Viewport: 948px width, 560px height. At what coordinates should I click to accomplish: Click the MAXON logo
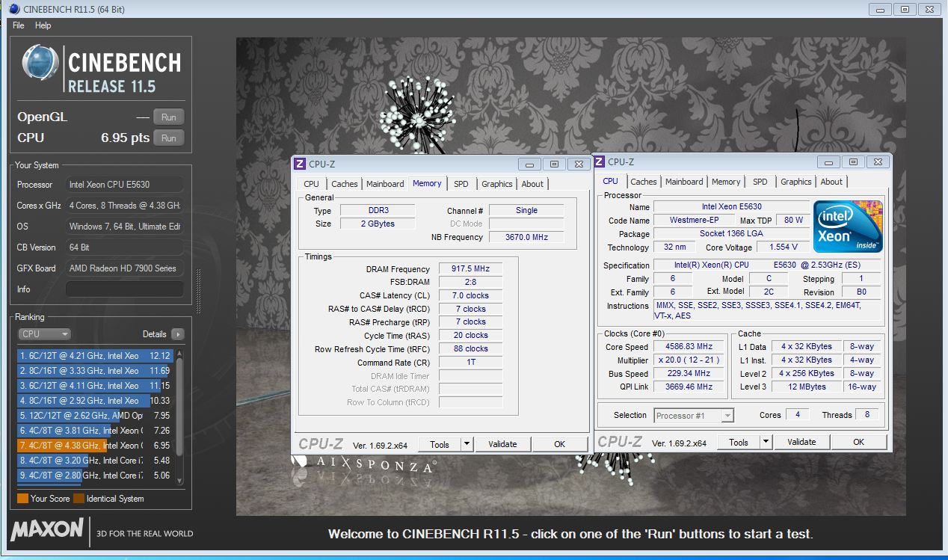[47, 530]
